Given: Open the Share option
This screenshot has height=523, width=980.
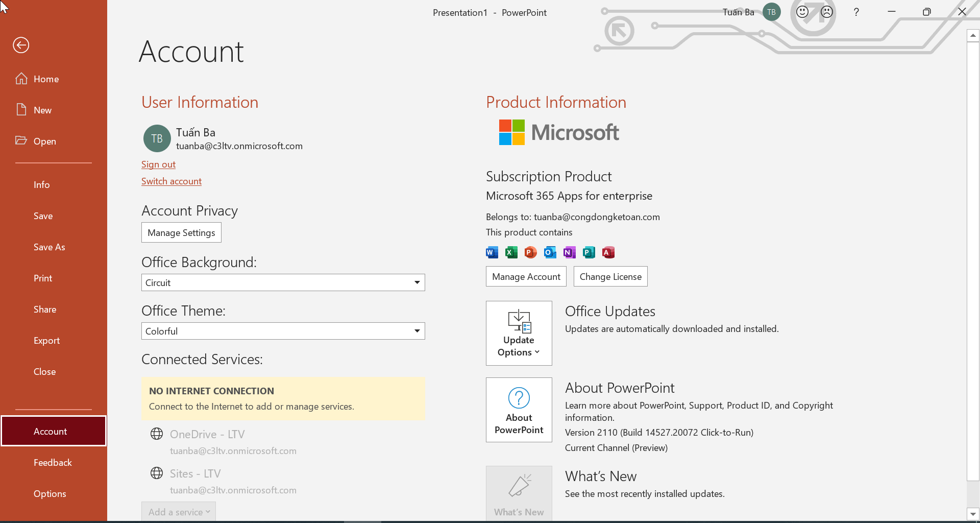Looking at the screenshot, I should coord(54,309).
